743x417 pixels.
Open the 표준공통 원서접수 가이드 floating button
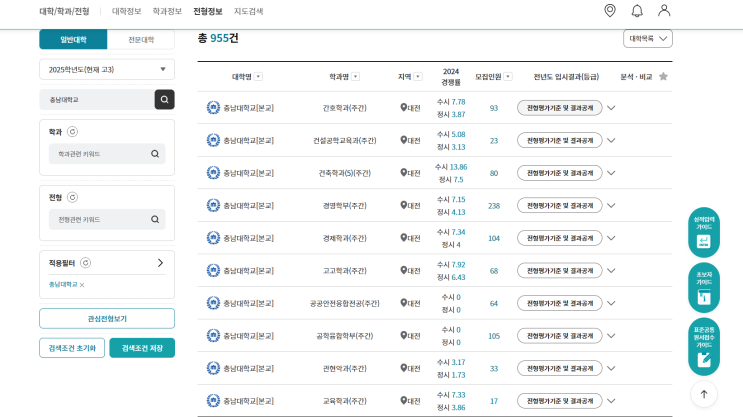(x=704, y=347)
